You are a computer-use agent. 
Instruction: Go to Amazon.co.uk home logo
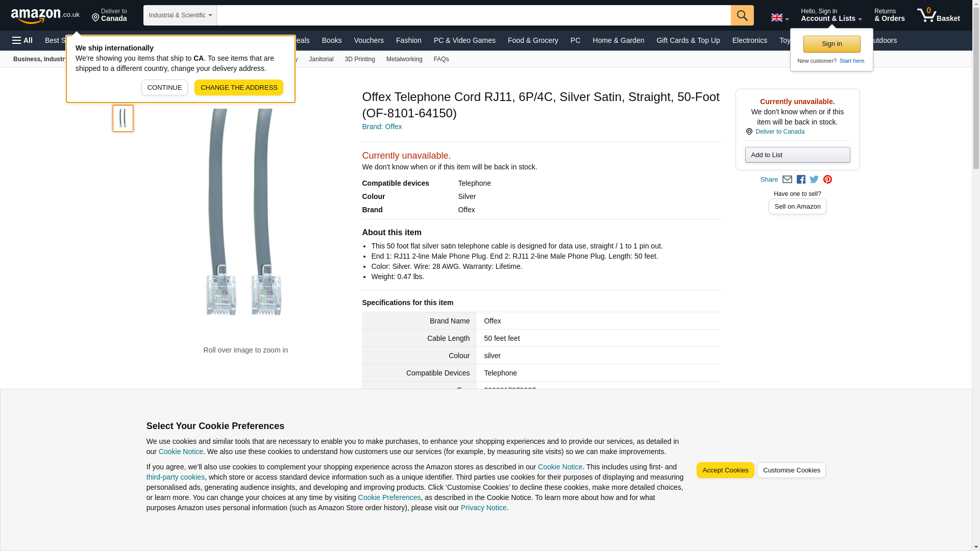(45, 15)
